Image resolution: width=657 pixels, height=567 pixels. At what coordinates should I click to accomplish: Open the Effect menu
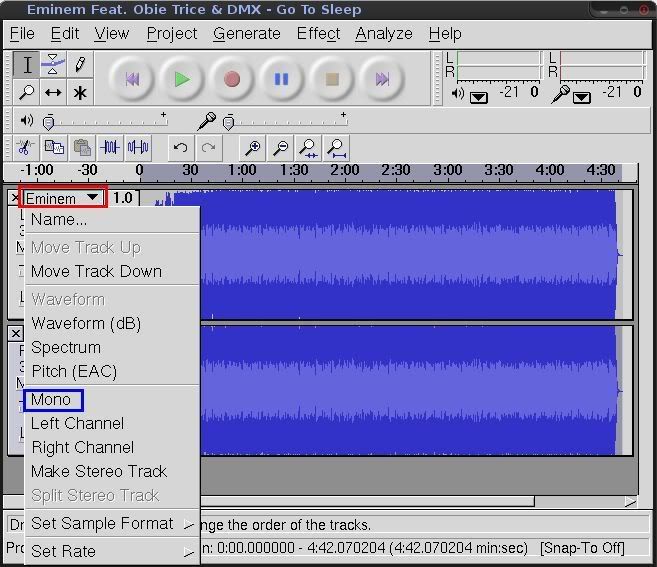[318, 33]
